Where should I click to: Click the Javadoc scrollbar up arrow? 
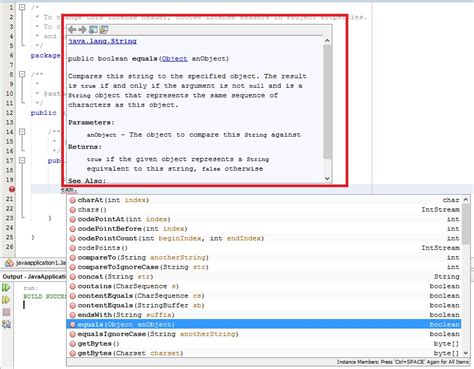click(327, 41)
